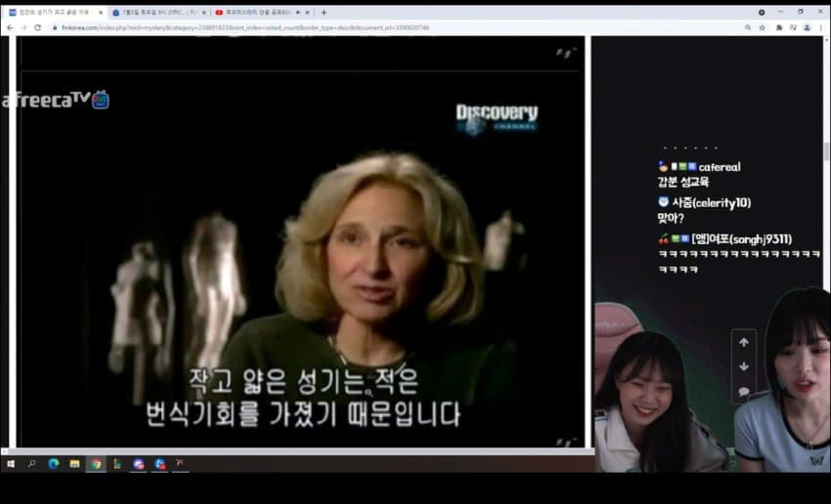
Task: Launch Microsoft Edge from the taskbar
Action: [54, 464]
